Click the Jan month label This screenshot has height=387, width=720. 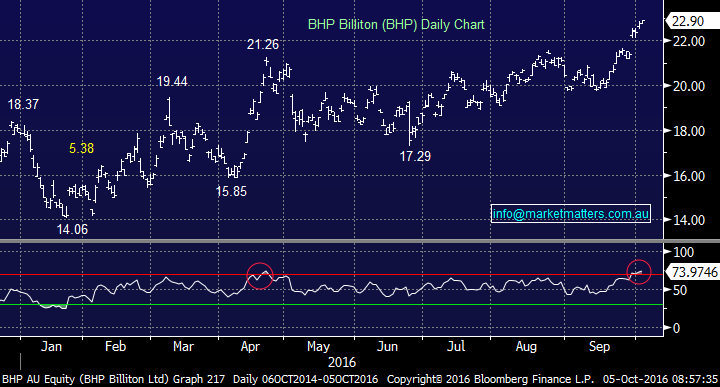[51, 346]
